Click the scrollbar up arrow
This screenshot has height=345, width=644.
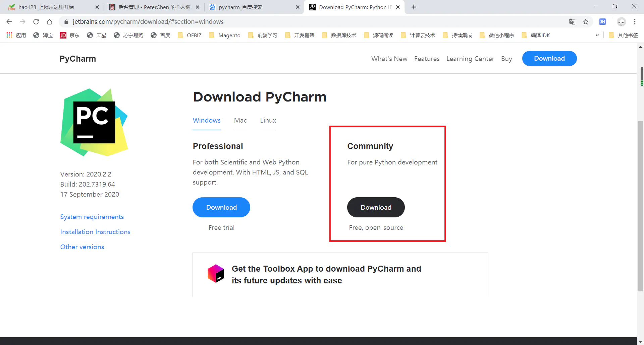point(640,47)
